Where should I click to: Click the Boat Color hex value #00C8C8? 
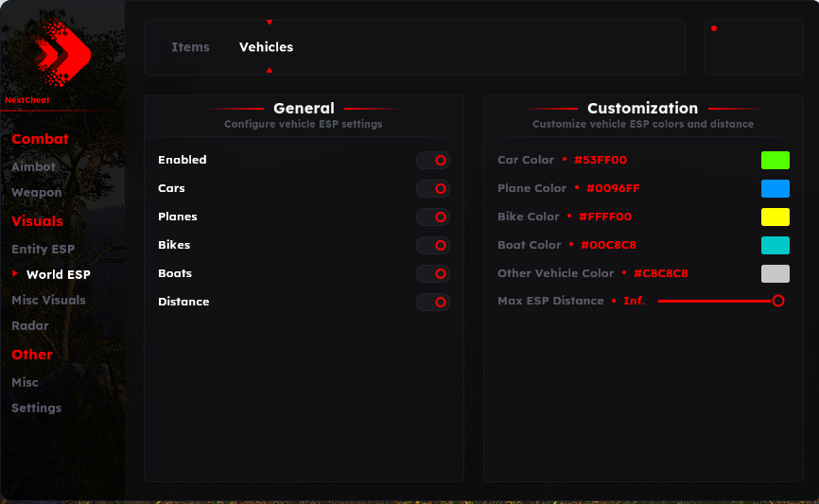[x=608, y=245]
